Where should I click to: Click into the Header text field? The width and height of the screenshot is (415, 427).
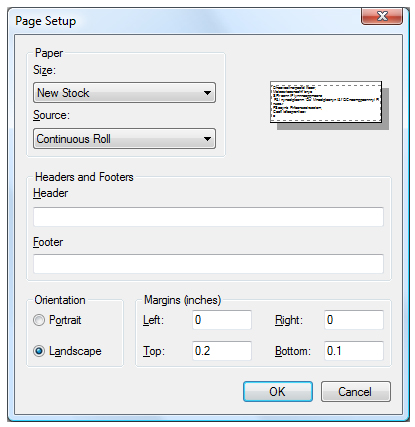[208, 217]
